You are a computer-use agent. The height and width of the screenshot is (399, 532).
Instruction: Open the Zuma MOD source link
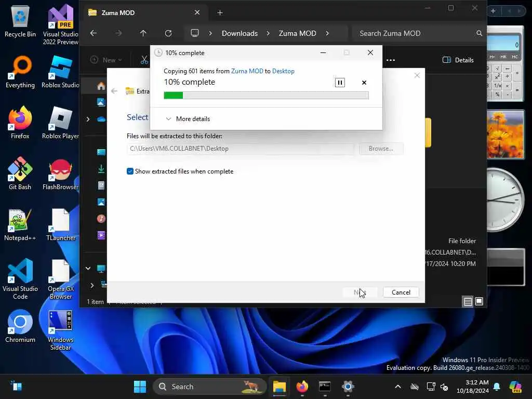(x=247, y=71)
